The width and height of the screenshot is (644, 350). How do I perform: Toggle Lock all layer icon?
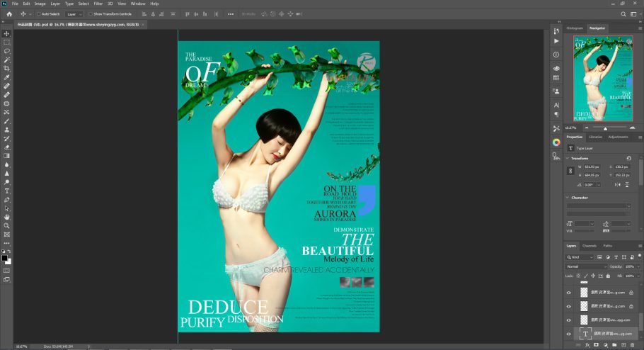coord(609,276)
